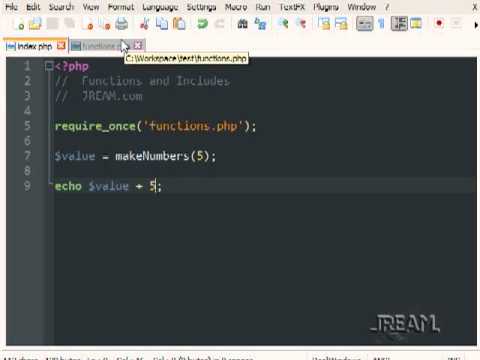Toggle synchronized horizontal scrolling

click(341, 24)
